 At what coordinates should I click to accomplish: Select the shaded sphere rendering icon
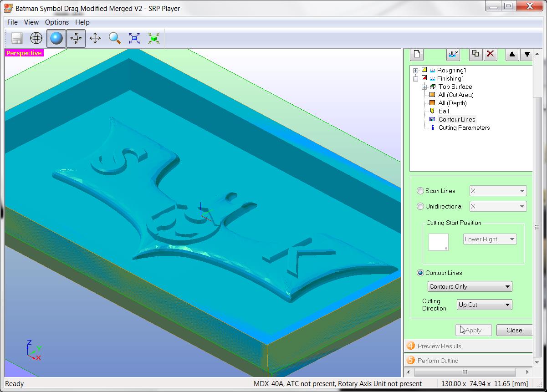[x=56, y=38]
